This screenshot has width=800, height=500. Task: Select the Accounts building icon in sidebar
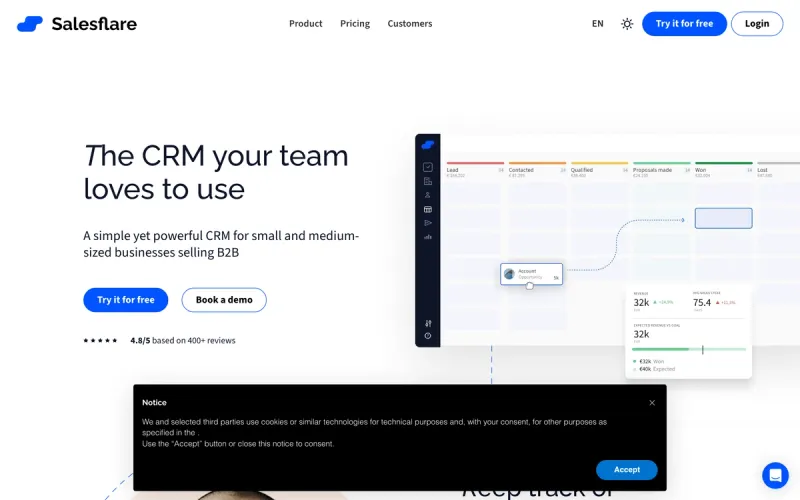pyautogui.click(x=428, y=181)
